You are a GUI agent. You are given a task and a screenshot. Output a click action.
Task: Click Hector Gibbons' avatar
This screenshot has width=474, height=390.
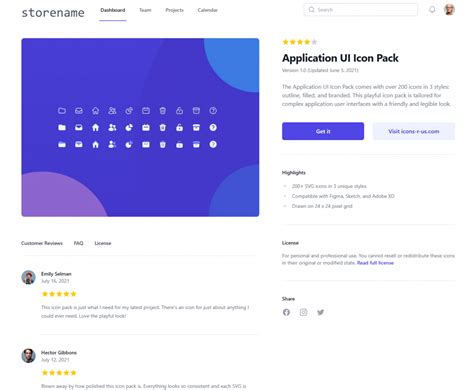click(29, 356)
